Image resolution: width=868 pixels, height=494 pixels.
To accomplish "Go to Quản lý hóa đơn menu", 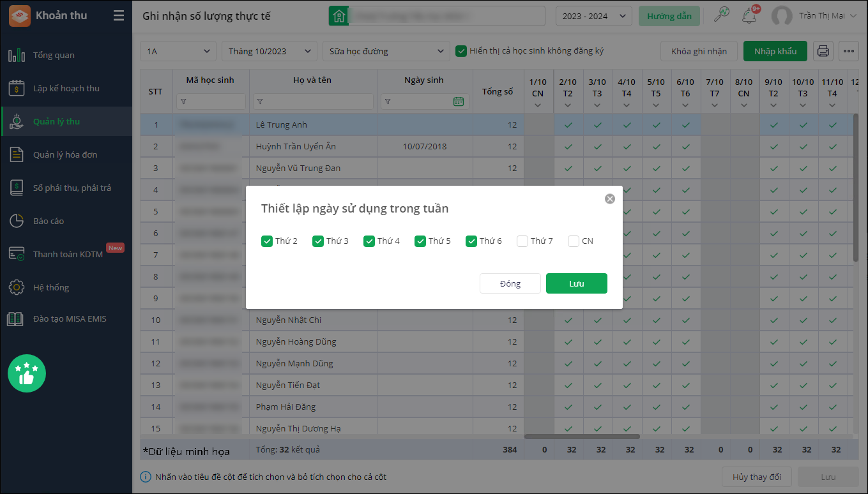I will point(65,154).
